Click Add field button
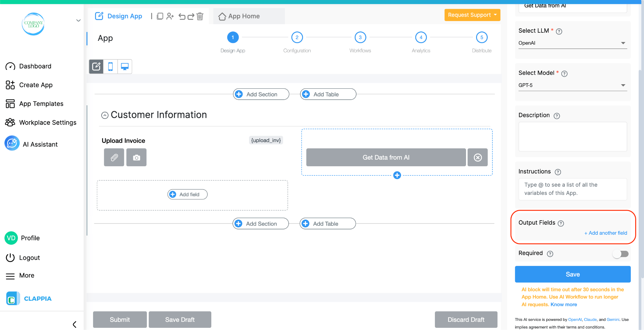The image size is (644, 330). click(x=187, y=194)
